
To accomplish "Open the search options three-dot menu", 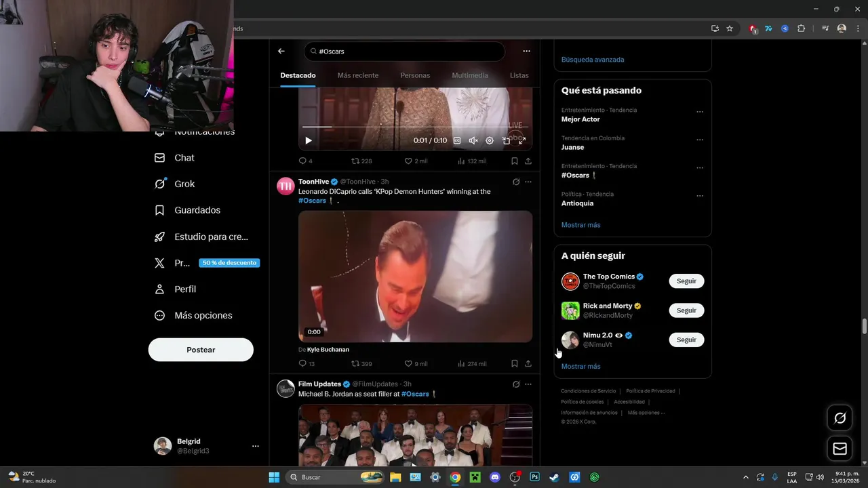I will pos(526,51).
